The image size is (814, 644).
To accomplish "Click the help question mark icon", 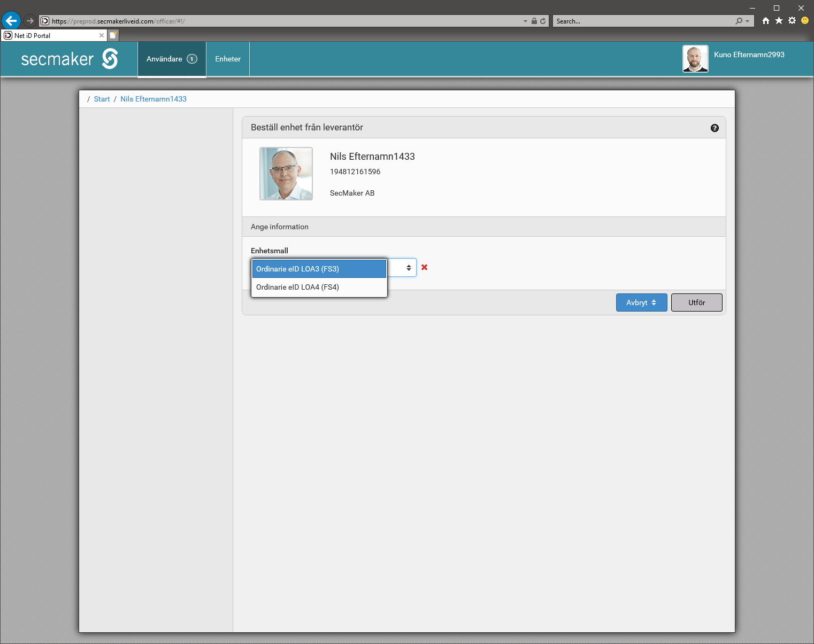I will 715,128.
